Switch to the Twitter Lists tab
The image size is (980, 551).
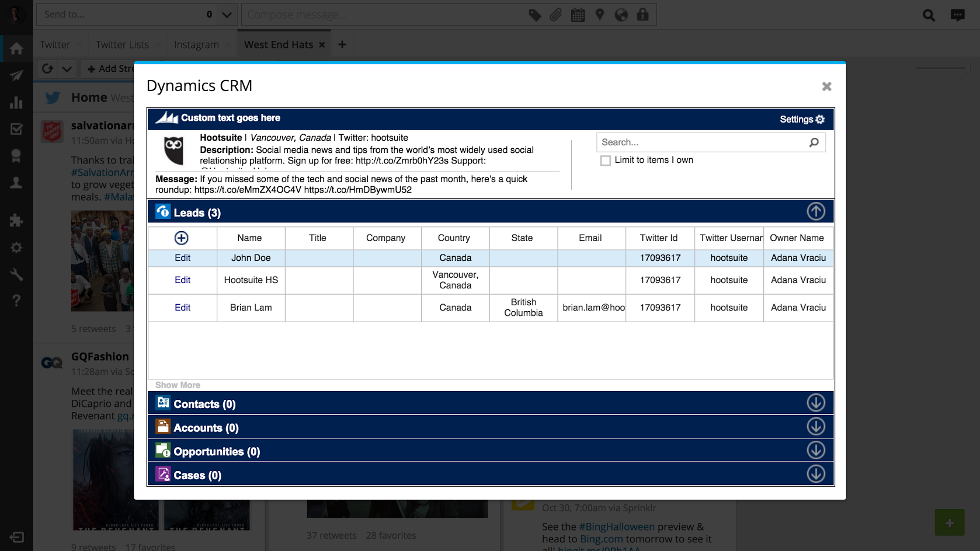coord(122,45)
